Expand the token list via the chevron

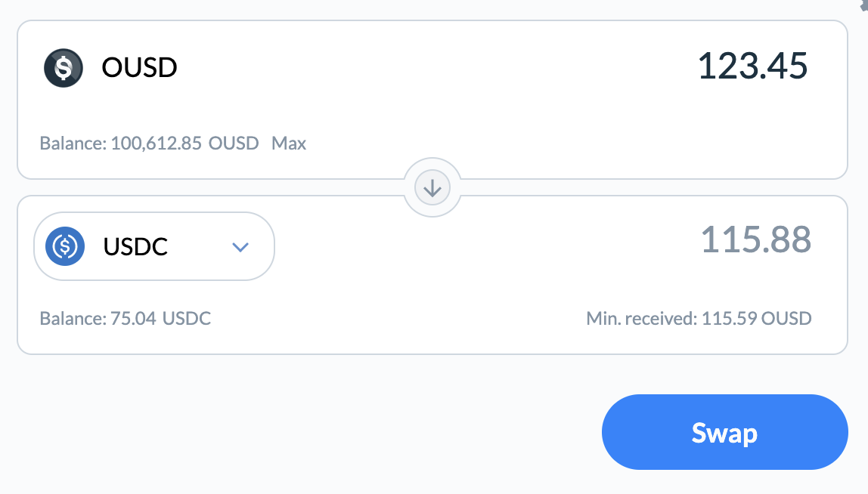pos(240,246)
